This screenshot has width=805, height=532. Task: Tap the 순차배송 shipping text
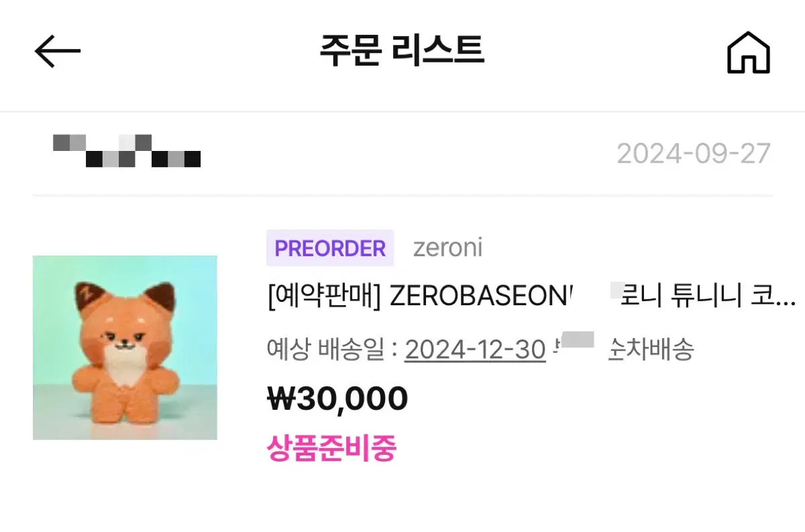point(650,349)
